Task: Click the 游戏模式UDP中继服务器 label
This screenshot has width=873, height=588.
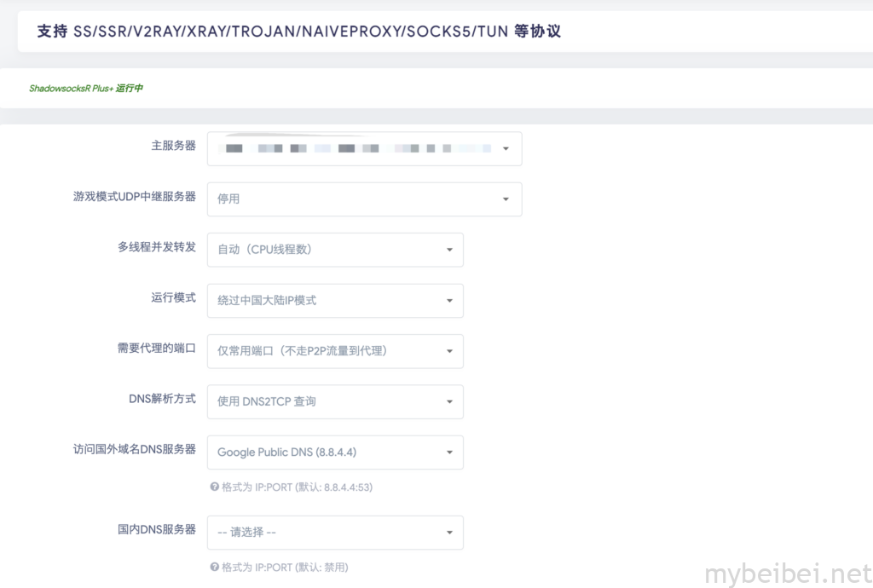Action: pyautogui.click(x=134, y=197)
